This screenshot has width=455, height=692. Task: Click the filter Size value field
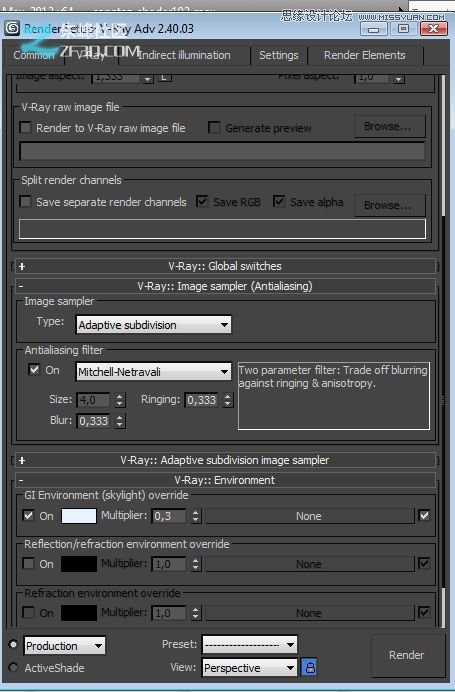click(94, 400)
